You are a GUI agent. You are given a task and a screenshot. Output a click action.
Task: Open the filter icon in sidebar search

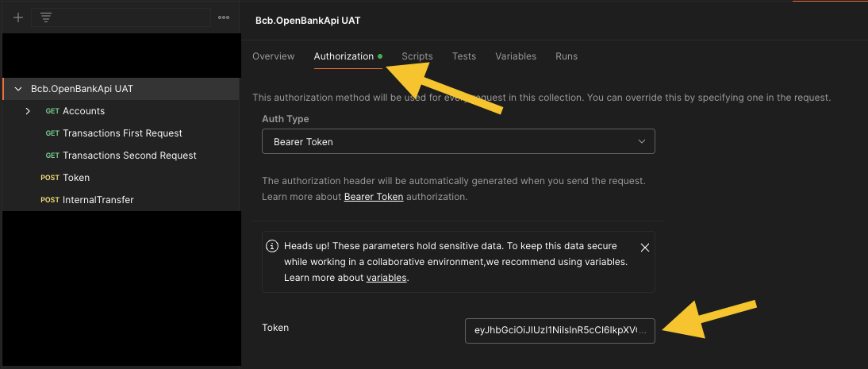[x=47, y=17]
